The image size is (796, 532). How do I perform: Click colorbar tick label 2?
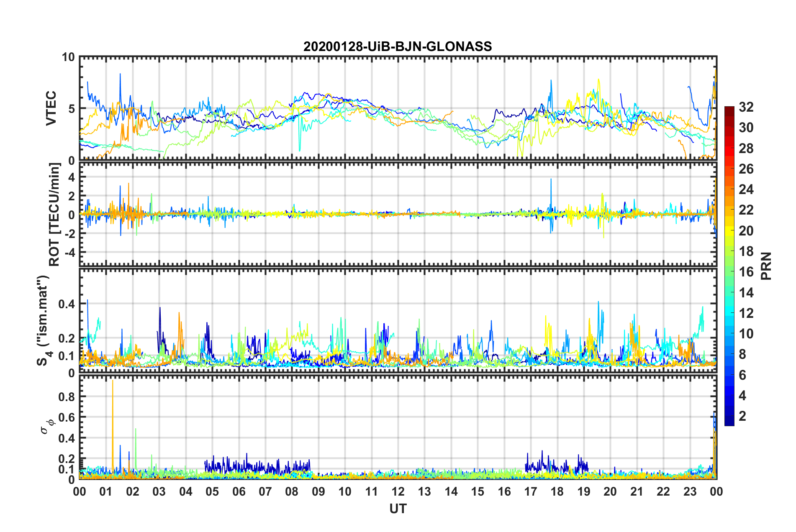point(742,416)
